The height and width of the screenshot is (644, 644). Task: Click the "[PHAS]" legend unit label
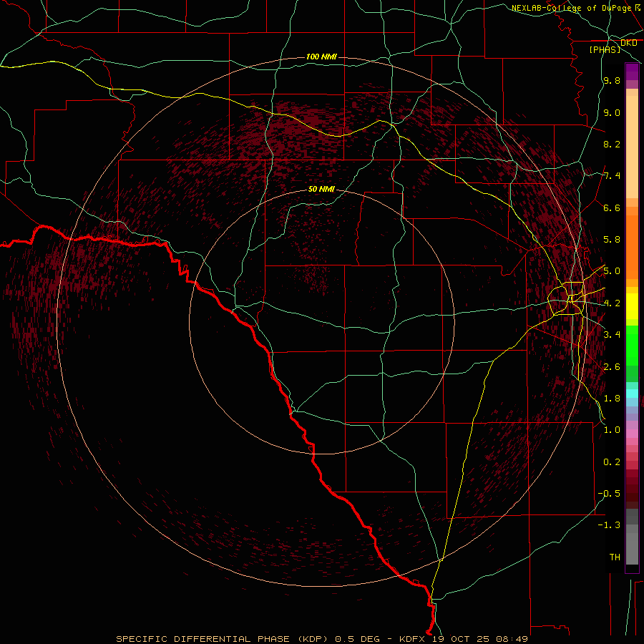[x=605, y=49]
